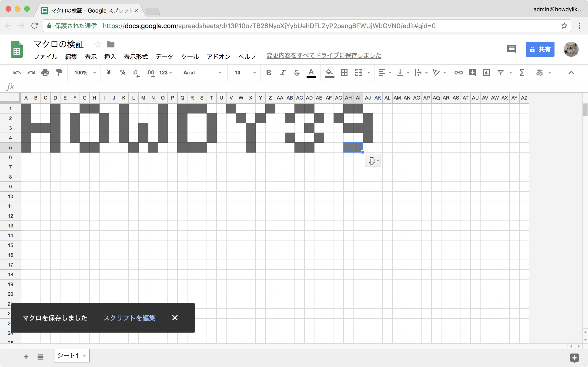Open the fill color bucket

tap(329, 73)
